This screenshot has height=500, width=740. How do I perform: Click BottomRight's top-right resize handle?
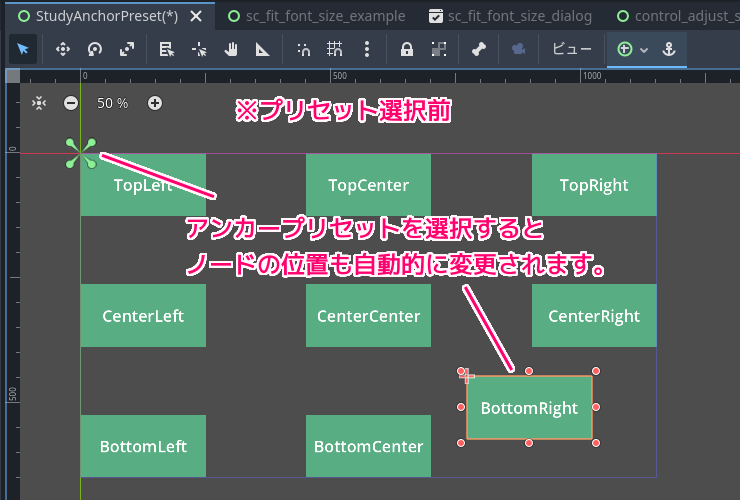[x=596, y=371]
